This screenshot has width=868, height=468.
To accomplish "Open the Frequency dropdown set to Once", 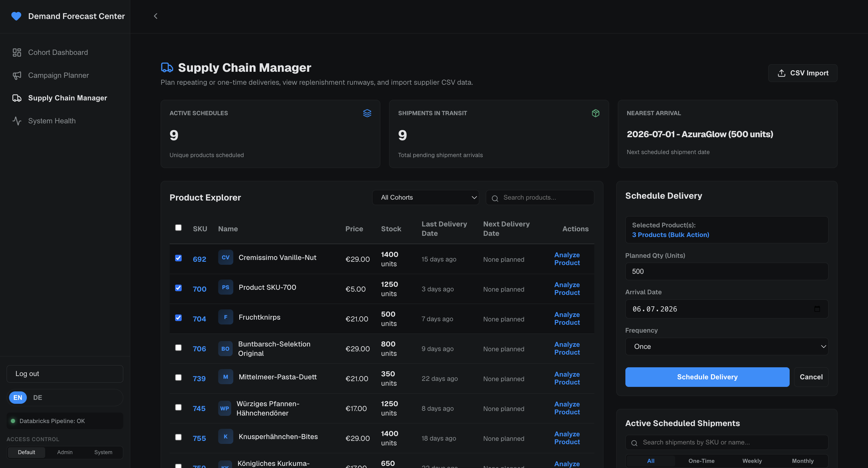I will click(726, 346).
